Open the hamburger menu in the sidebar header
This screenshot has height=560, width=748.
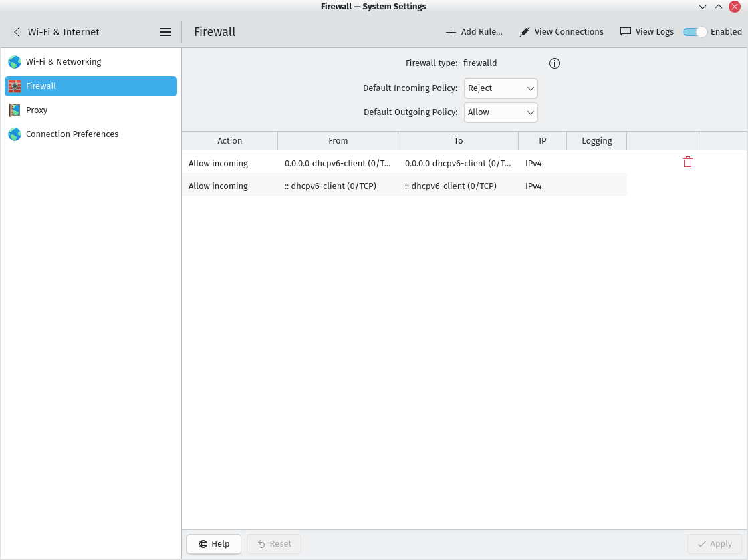tap(166, 32)
